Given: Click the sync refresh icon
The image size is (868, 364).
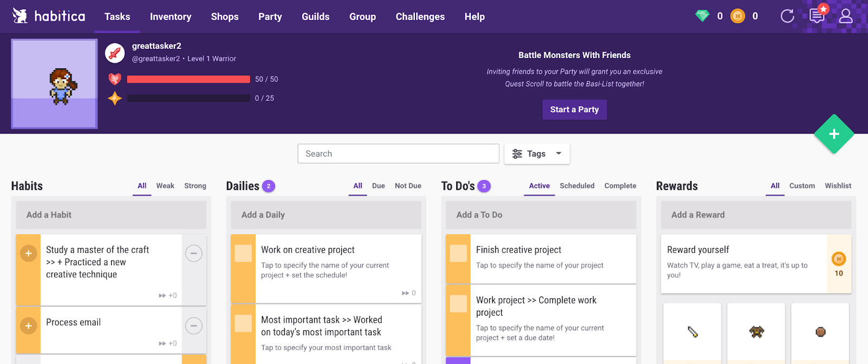Looking at the screenshot, I should [x=787, y=16].
